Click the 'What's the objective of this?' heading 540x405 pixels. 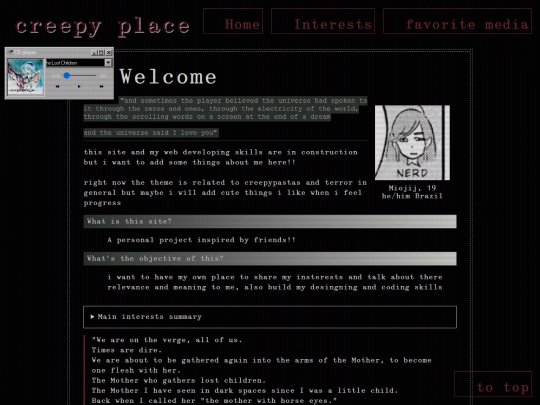pyautogui.click(x=270, y=259)
